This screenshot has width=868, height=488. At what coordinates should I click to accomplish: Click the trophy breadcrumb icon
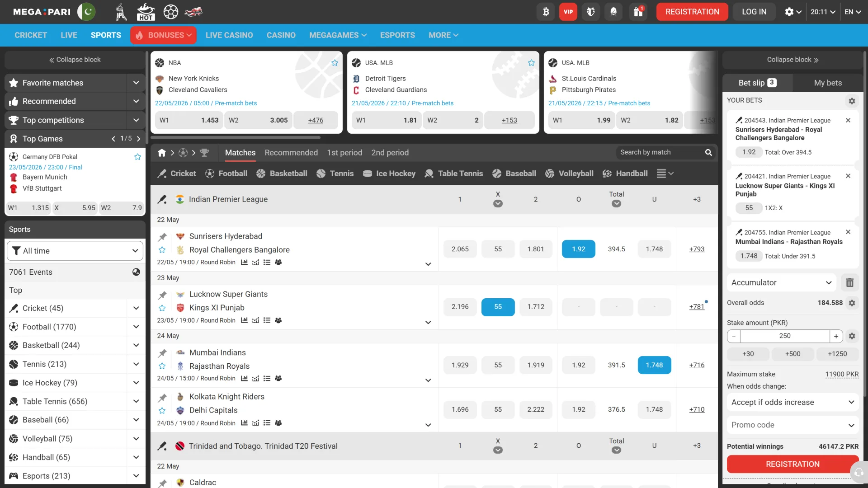pos(204,153)
